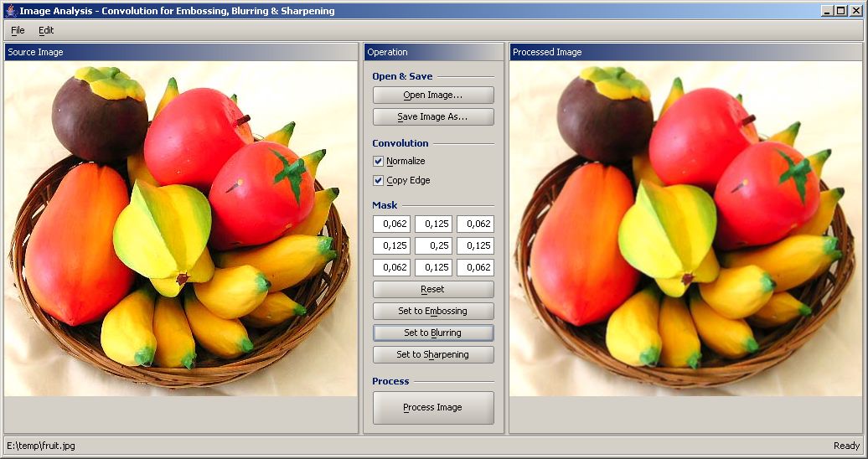The width and height of the screenshot is (868, 459).
Task: Click Set to Embossing
Action: tap(432, 311)
